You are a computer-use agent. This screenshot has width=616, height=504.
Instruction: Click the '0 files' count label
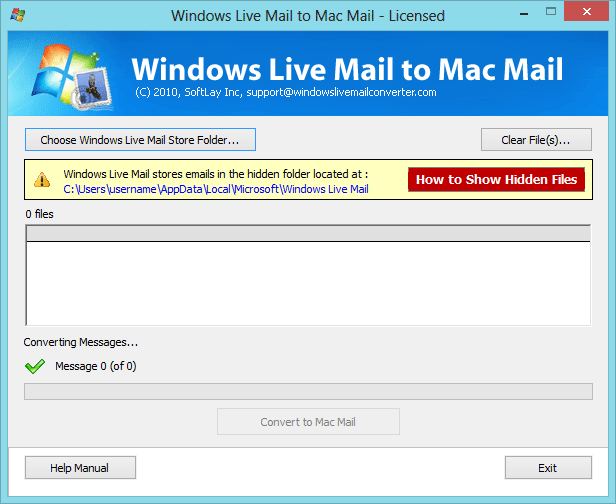(x=39, y=214)
